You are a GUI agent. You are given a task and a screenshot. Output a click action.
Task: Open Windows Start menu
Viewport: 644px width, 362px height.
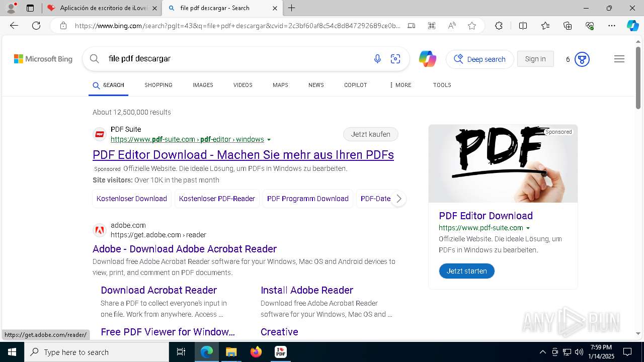coord(12,352)
